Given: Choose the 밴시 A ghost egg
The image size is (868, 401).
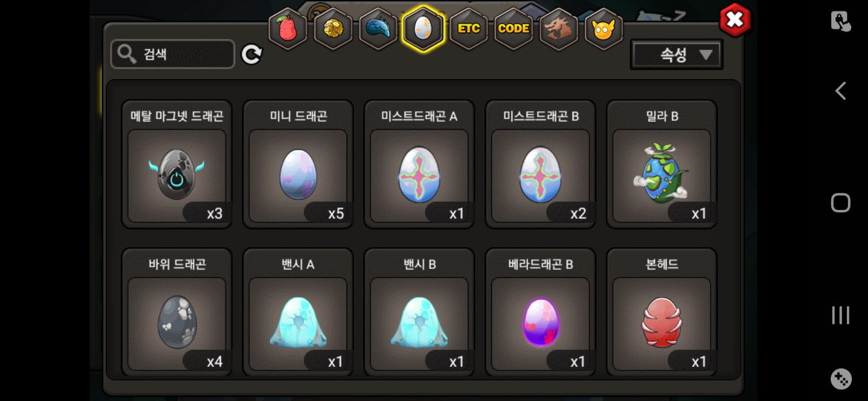Looking at the screenshot, I should point(298,312).
